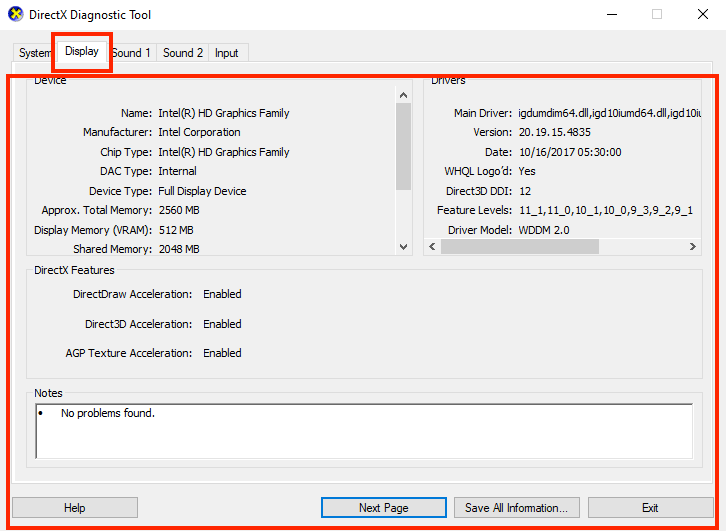Click Device panel scroll down arrow

coord(403,247)
